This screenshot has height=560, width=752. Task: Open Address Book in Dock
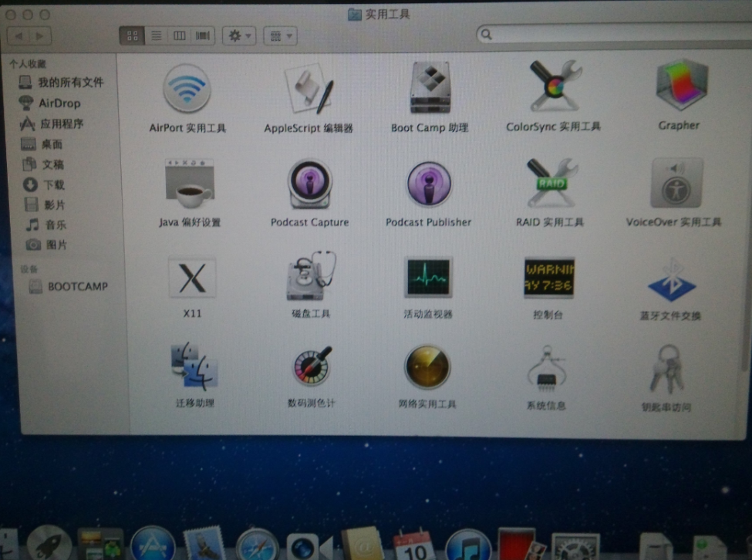(362, 545)
